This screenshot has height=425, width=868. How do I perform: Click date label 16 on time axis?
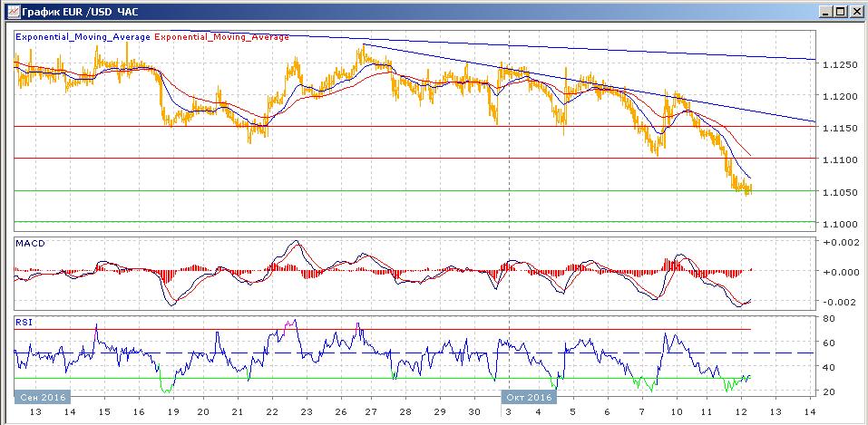[139, 412]
